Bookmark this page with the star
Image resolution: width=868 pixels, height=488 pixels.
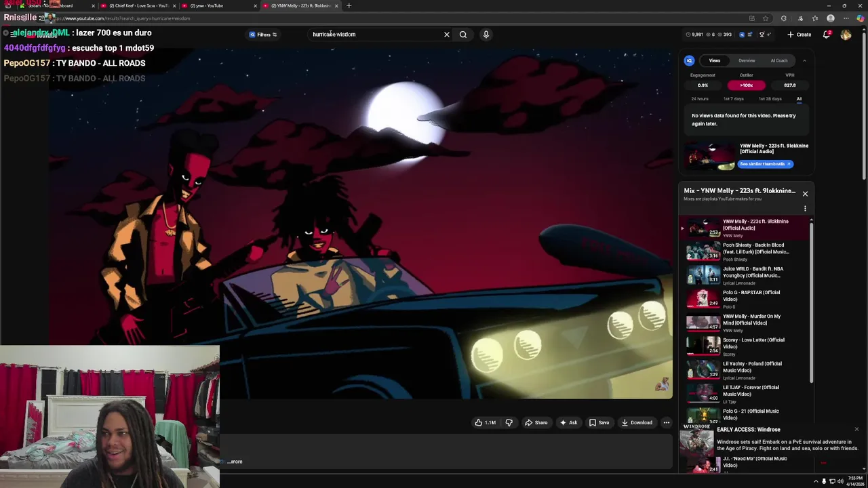pos(766,18)
